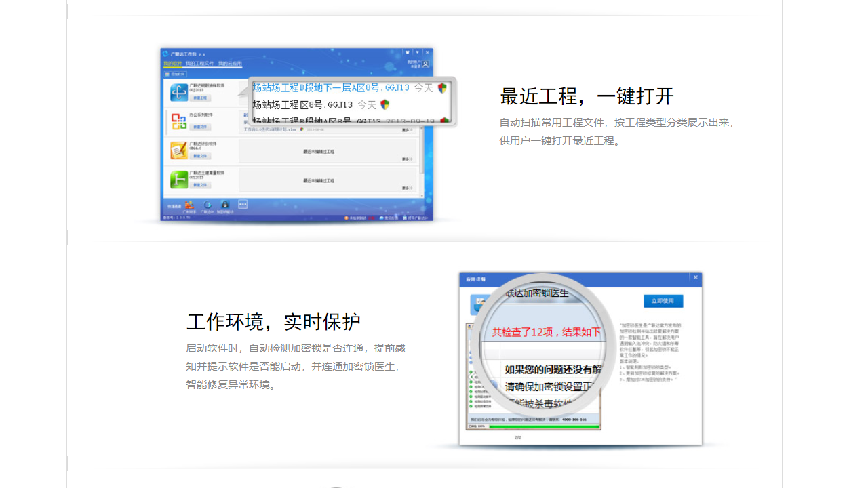The width and height of the screenshot is (868, 488).
Task: Click the 办公系列软件 office suite icon
Action: coord(179,120)
